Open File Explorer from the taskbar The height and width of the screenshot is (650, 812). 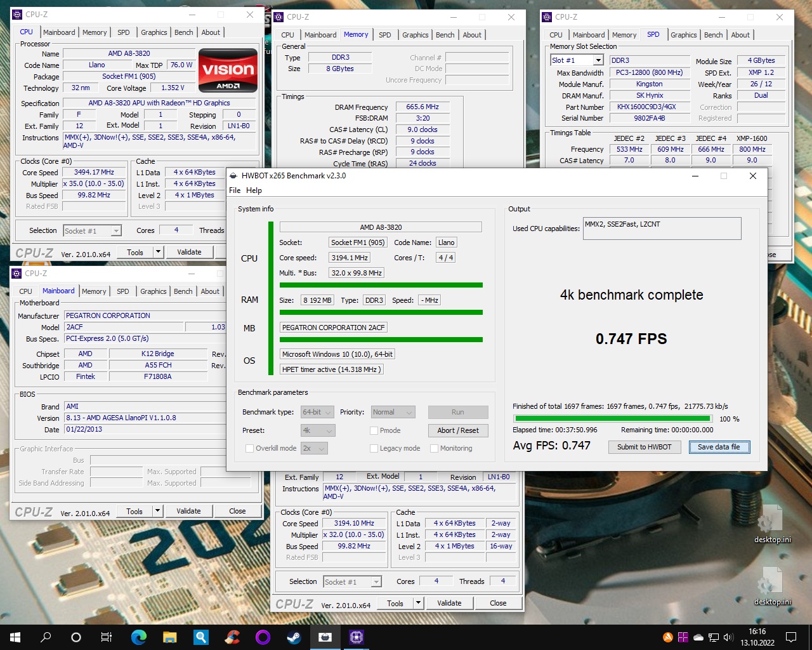[x=169, y=637]
